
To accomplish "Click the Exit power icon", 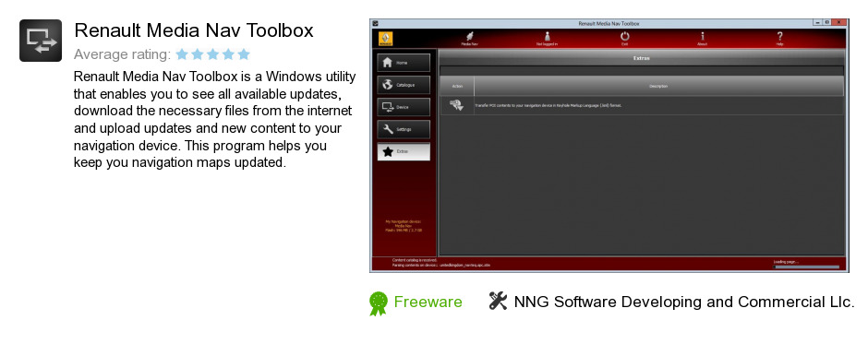I will [x=624, y=36].
